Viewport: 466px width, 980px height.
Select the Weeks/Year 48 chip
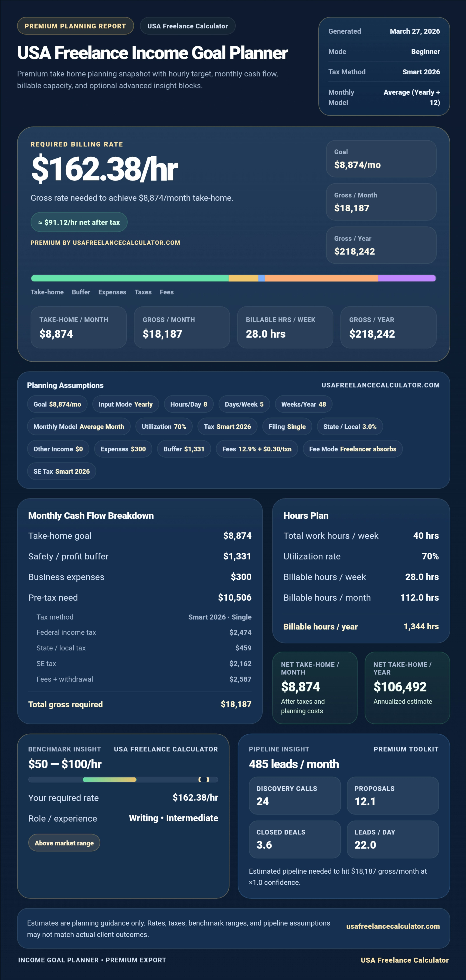[303, 404]
